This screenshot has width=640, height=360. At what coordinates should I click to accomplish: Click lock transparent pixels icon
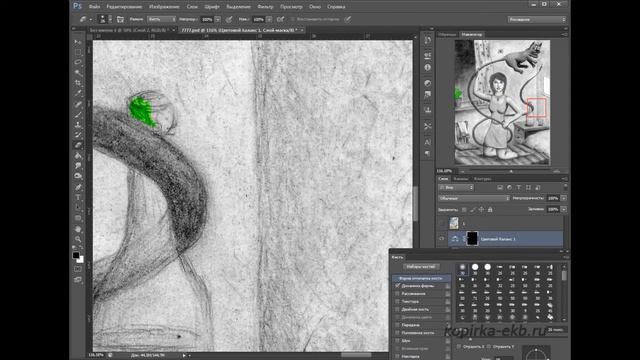[x=464, y=210]
